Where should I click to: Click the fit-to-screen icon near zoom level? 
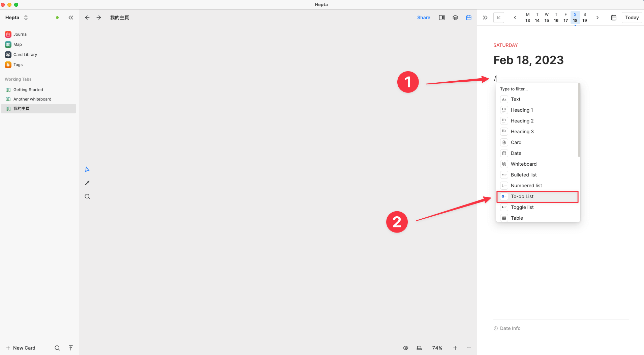click(419, 348)
